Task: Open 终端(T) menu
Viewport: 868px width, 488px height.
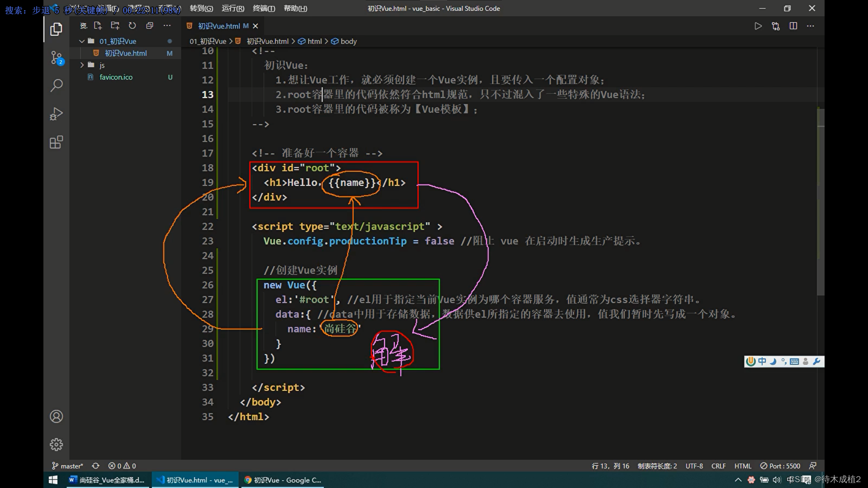Action: [264, 9]
